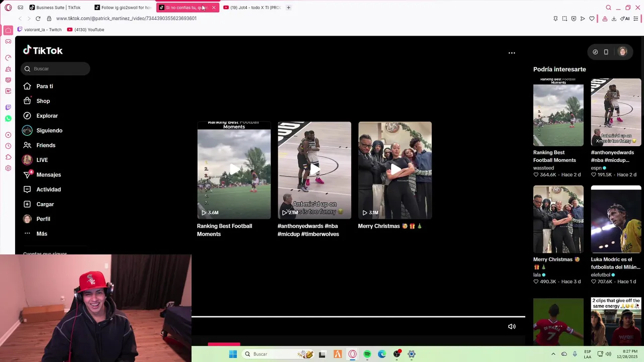Screen dimensions: 644x362
Task: Click the TikTok coins icon near avatar
Action: (595, 52)
